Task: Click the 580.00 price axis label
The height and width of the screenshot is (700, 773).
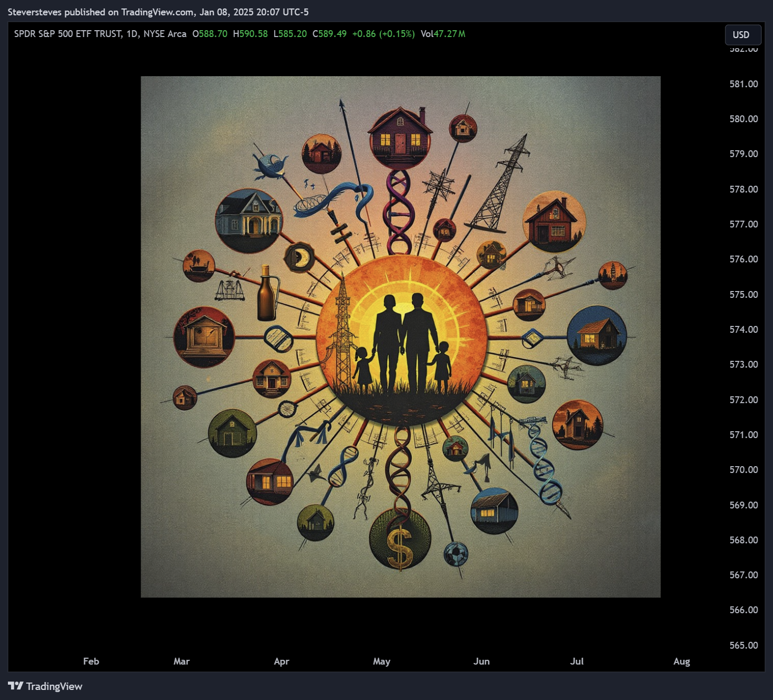Action: (743, 119)
